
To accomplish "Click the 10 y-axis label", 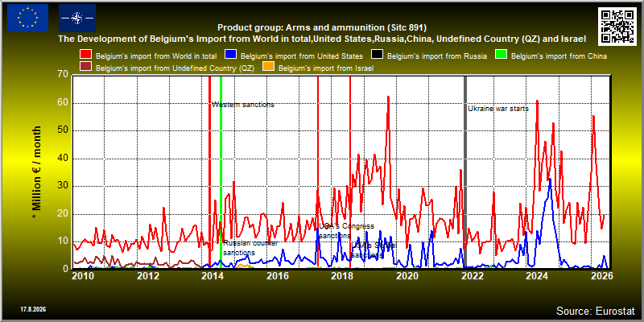I will pos(63,242).
